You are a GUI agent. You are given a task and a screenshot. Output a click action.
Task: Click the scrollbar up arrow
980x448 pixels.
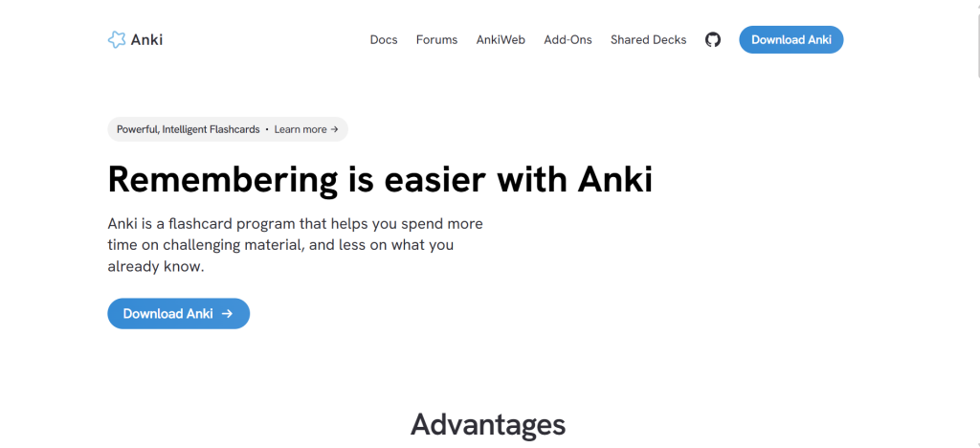point(975,5)
